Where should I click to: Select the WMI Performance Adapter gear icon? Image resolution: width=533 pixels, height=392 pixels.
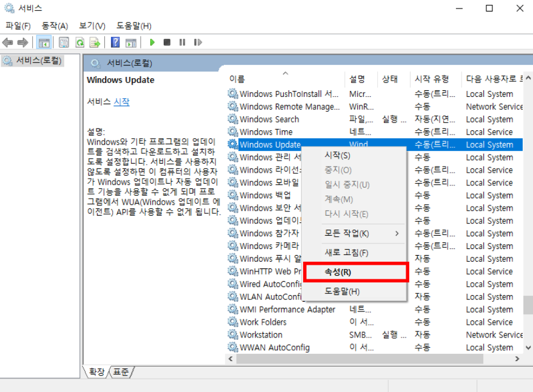(x=233, y=309)
